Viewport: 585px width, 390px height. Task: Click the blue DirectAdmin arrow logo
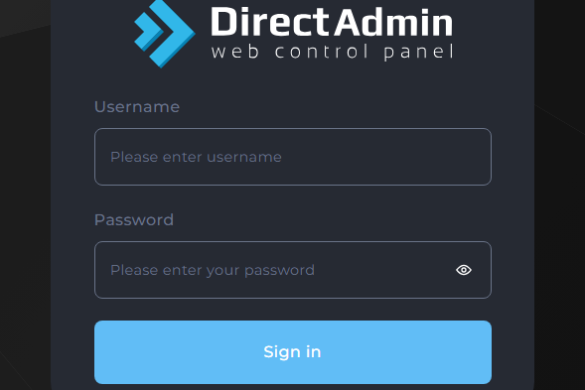tap(165, 34)
